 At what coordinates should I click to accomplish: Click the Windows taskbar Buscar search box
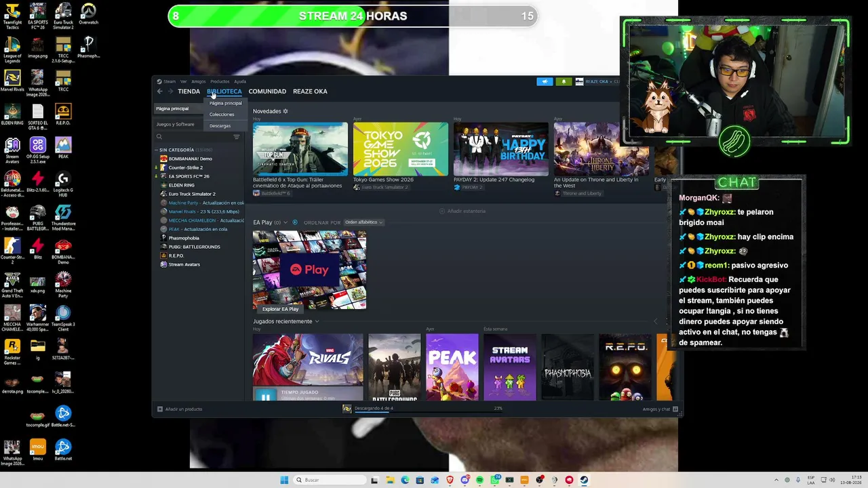click(x=328, y=480)
